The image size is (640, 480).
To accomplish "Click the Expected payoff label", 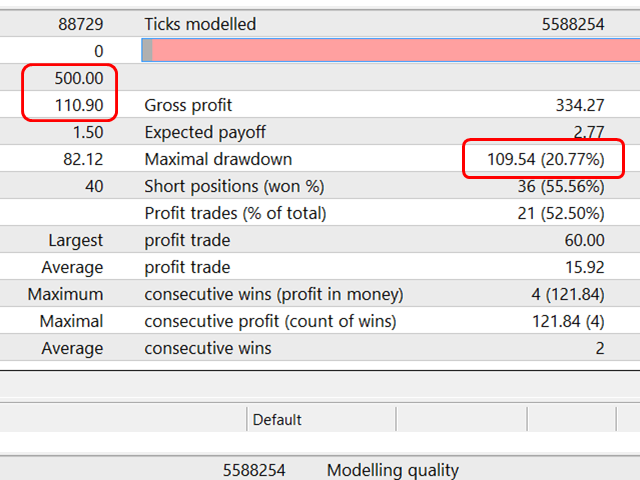I will [x=205, y=132].
